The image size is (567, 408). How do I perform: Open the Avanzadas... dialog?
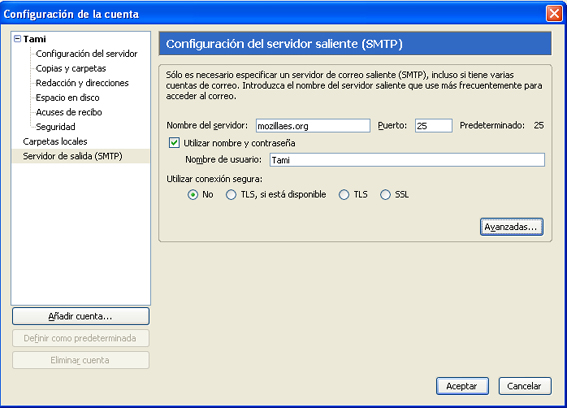click(511, 227)
